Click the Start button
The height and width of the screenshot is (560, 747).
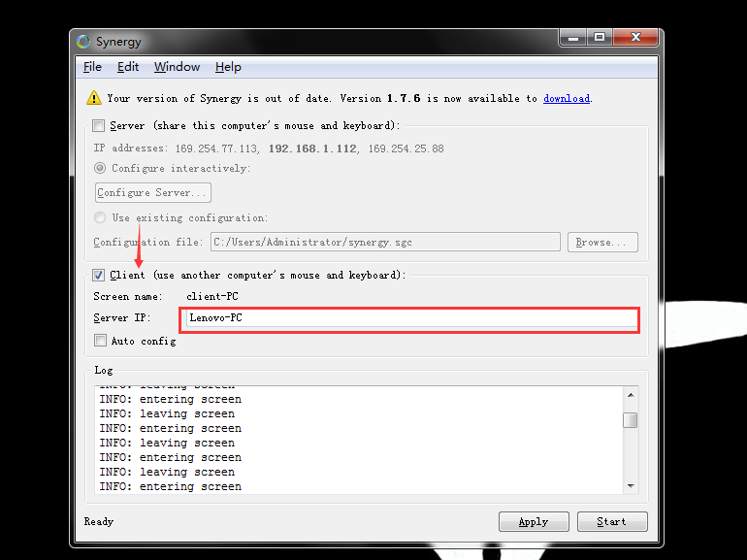612,521
